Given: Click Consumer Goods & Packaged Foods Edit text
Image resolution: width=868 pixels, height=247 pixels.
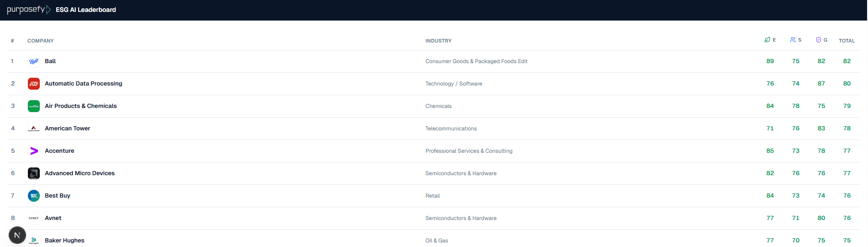Looking at the screenshot, I should pos(476,61).
